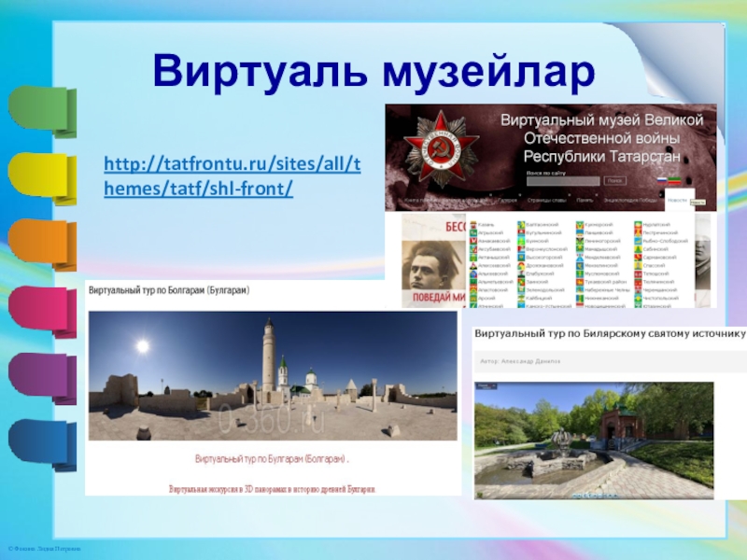The width and height of the screenshot is (747, 560).
Task: Click the emblem icon beside Азнакаевский
Action: point(473,241)
